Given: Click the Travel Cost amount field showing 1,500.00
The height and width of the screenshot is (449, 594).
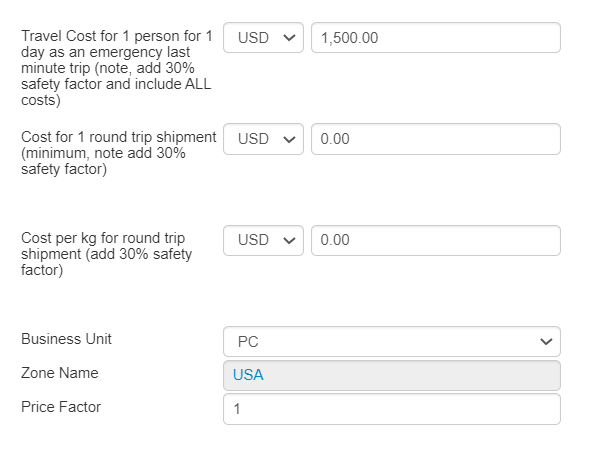Looking at the screenshot, I should pos(436,38).
